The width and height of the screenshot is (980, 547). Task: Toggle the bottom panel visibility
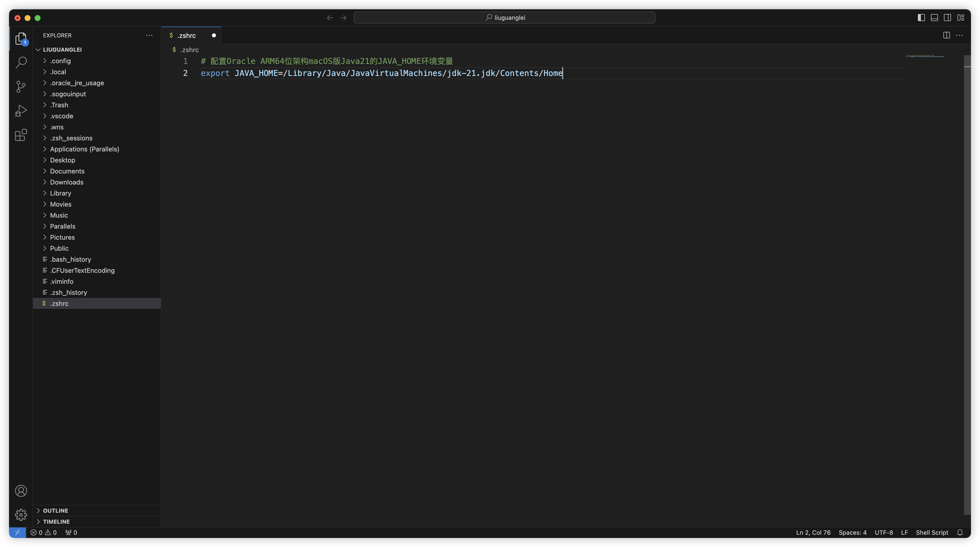click(934, 18)
